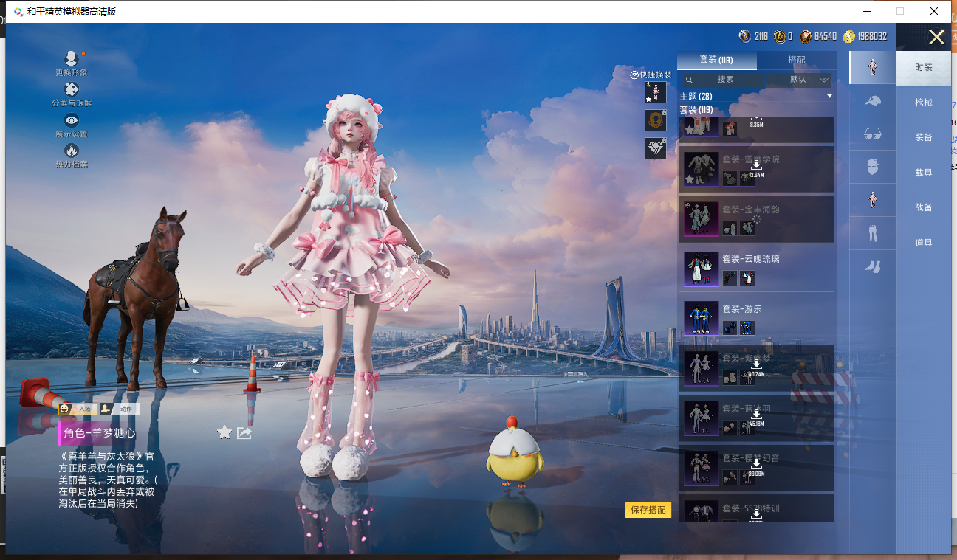Click the bronze token icon showing 64540

[806, 36]
